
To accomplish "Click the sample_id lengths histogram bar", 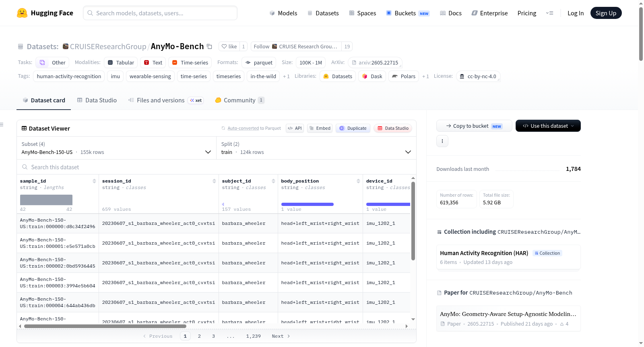I will pyautogui.click(x=46, y=200).
